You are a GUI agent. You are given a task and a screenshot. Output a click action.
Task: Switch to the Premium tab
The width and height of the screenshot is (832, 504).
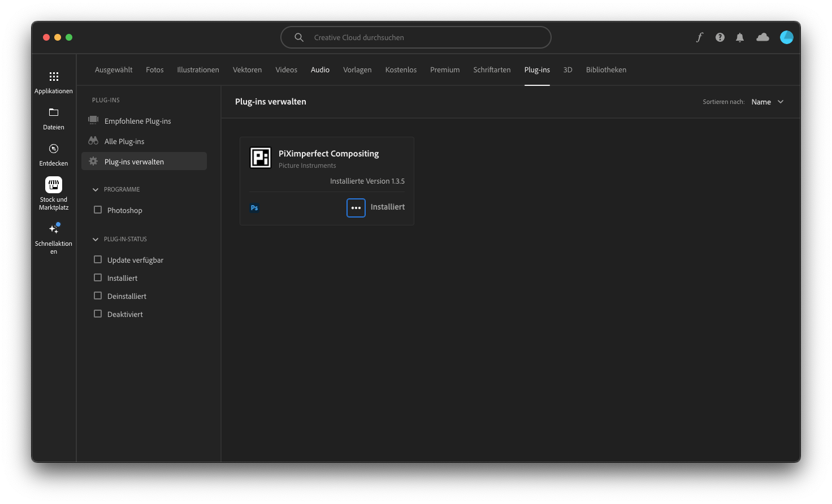click(x=445, y=70)
